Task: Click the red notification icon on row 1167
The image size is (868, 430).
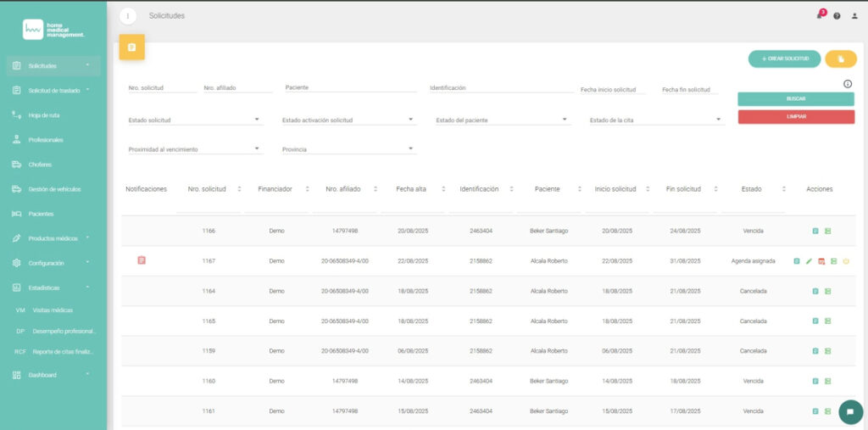Action: pos(142,260)
